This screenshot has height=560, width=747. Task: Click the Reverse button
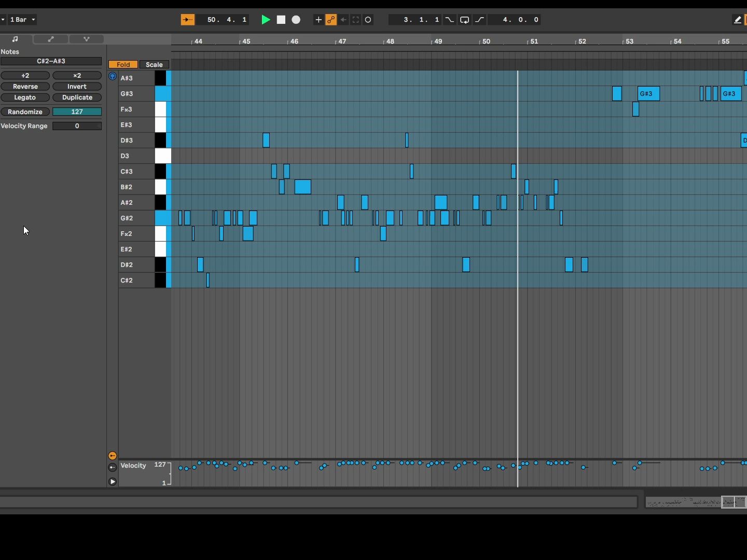tap(25, 87)
